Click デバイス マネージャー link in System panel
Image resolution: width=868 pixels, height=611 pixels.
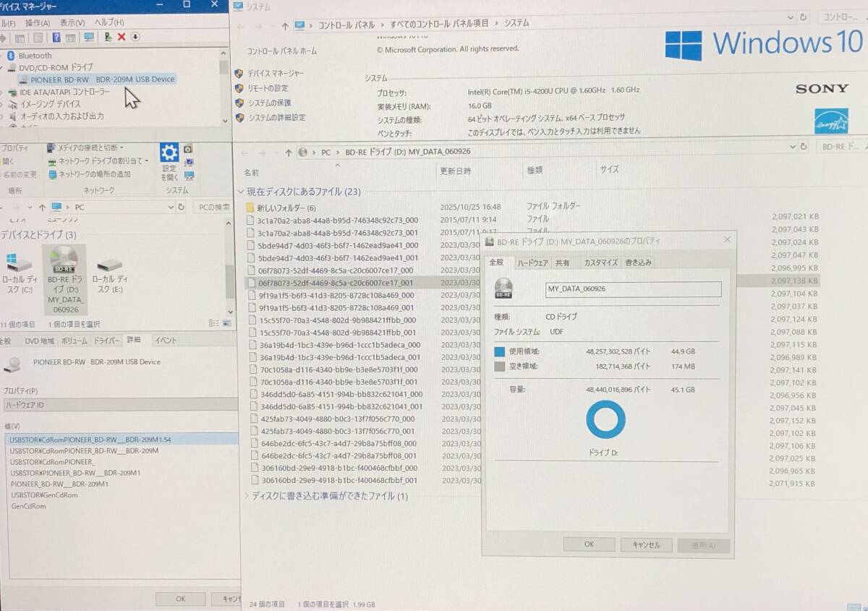point(276,74)
